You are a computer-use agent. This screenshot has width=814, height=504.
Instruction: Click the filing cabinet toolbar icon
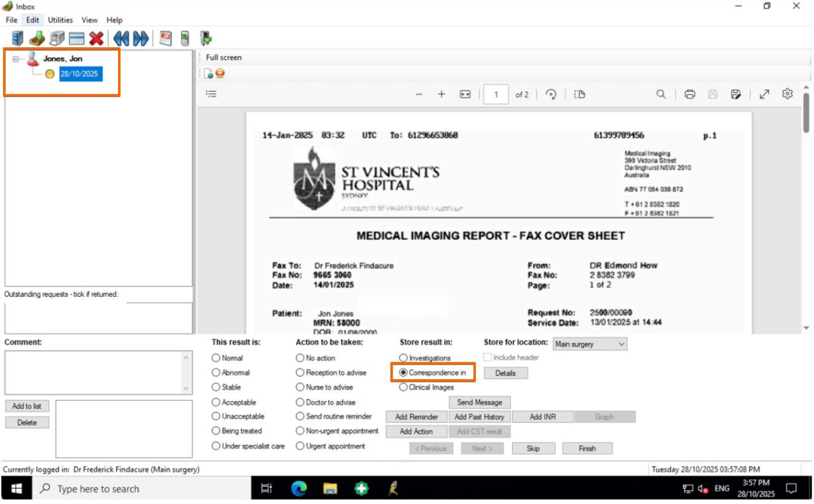coord(18,39)
